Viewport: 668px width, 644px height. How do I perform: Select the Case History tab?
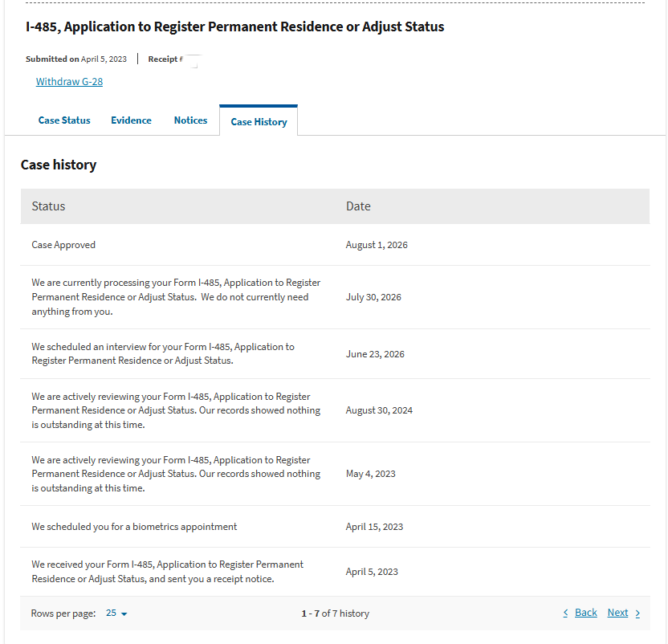(x=259, y=121)
